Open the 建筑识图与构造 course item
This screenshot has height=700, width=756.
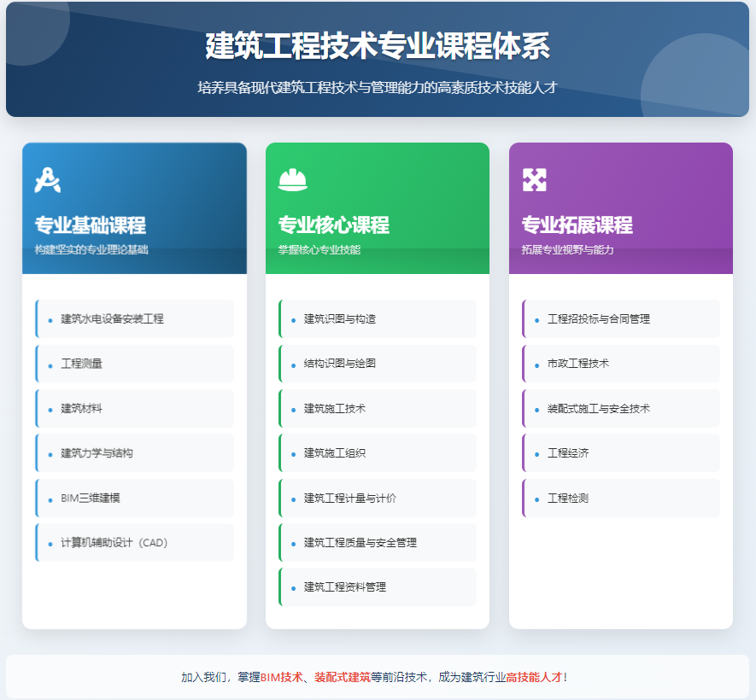(x=340, y=319)
